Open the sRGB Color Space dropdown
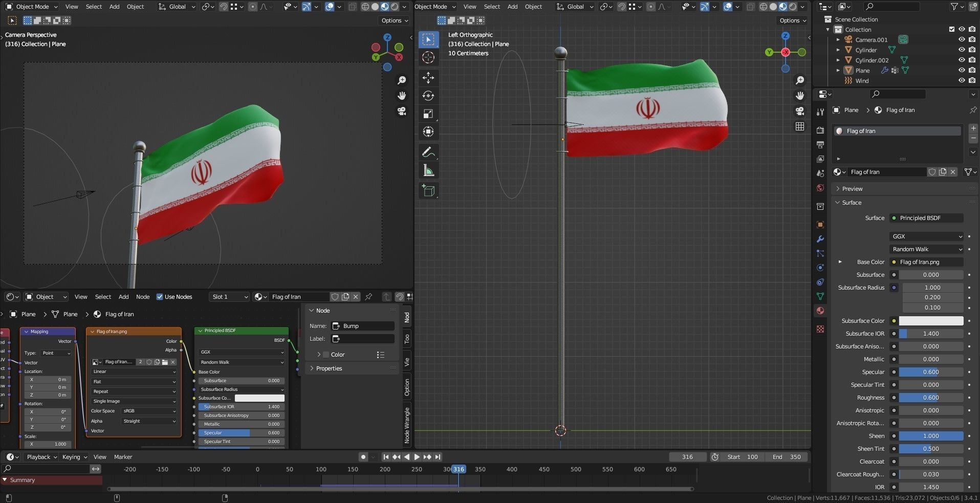Viewport: 980px width, 503px height. pos(149,411)
